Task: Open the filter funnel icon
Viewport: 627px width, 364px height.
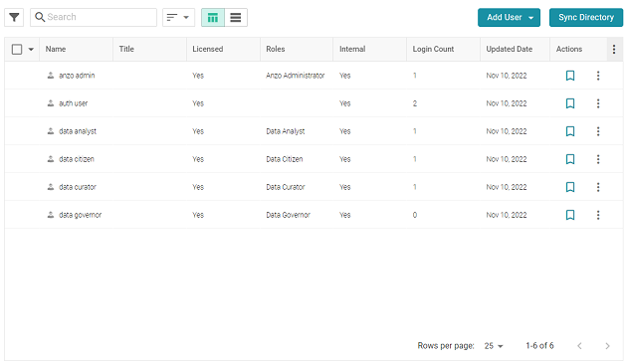Action: tap(14, 17)
